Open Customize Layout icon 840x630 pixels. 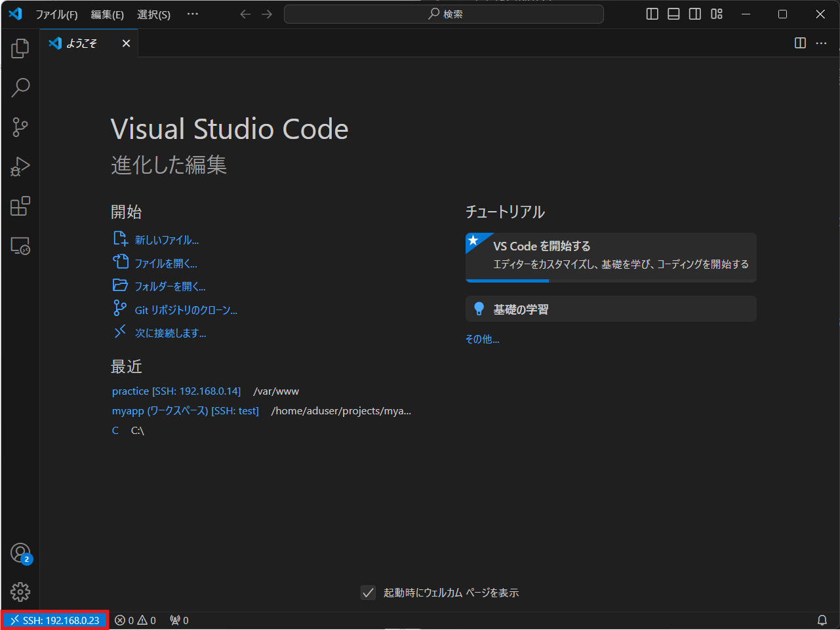pos(717,14)
